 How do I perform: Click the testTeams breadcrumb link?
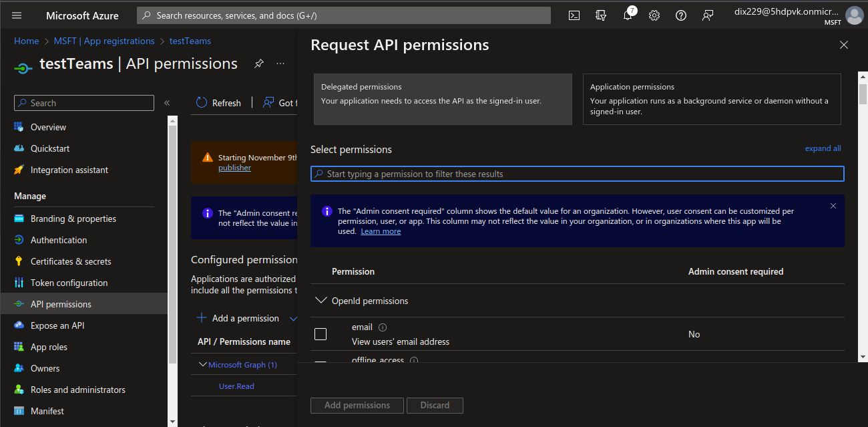point(190,41)
